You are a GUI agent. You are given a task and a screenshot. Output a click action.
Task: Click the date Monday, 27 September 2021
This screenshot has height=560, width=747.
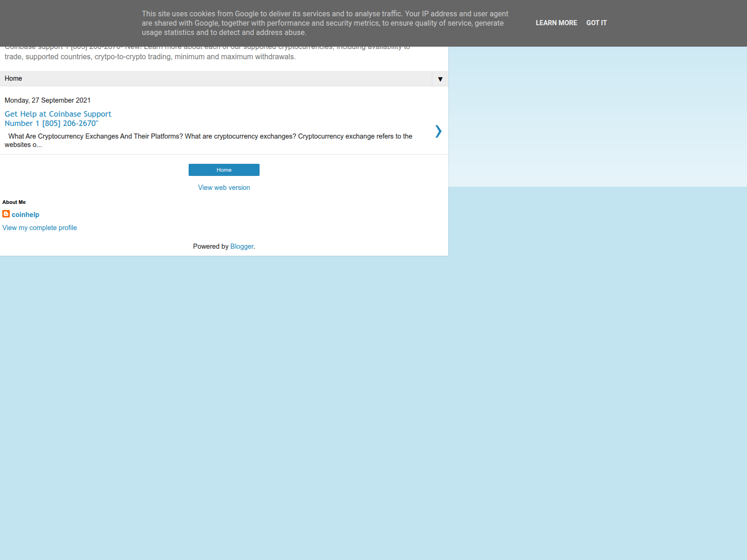48,100
